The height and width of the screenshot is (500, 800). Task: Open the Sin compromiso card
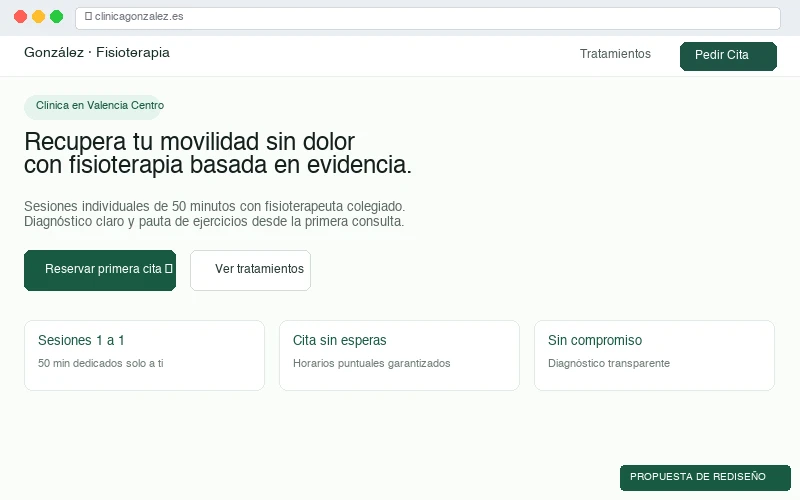(x=655, y=356)
